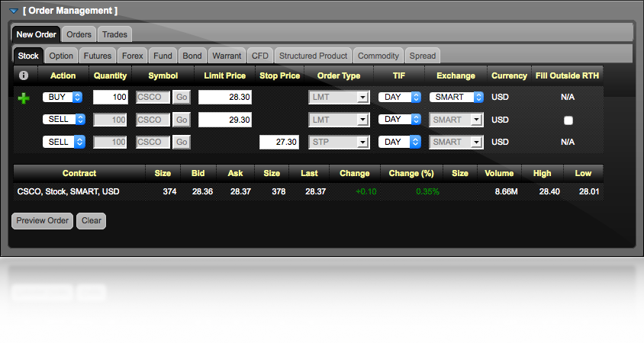The height and width of the screenshot is (343, 644).
Task: Click the change value +0.10
Action: click(x=366, y=191)
